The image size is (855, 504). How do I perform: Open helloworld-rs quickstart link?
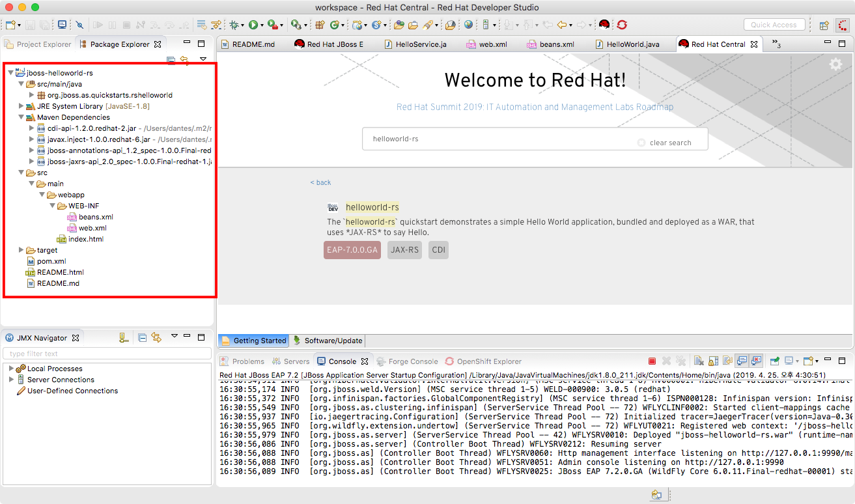point(372,208)
